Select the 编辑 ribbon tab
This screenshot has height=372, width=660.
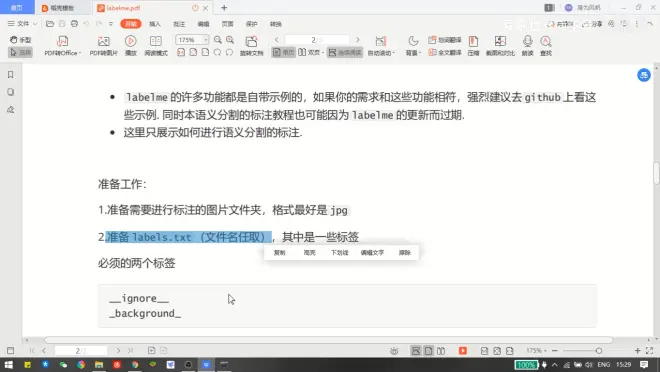pos(203,24)
